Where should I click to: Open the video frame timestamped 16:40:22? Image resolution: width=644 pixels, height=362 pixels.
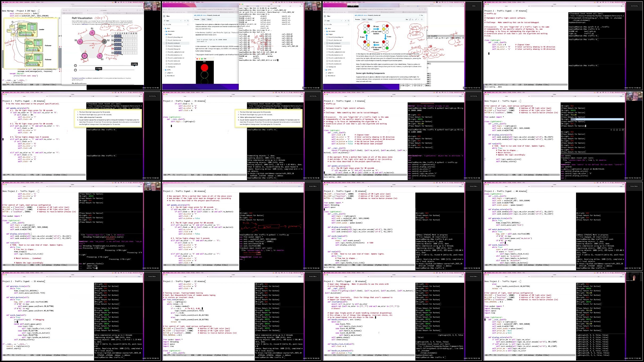(241, 316)
